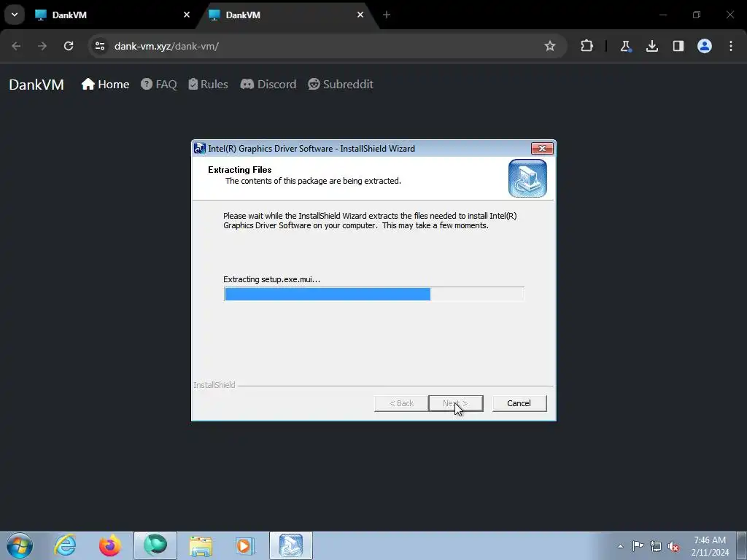The width and height of the screenshot is (747, 560).
Task: Open network status tray icon
Action: tap(656, 546)
